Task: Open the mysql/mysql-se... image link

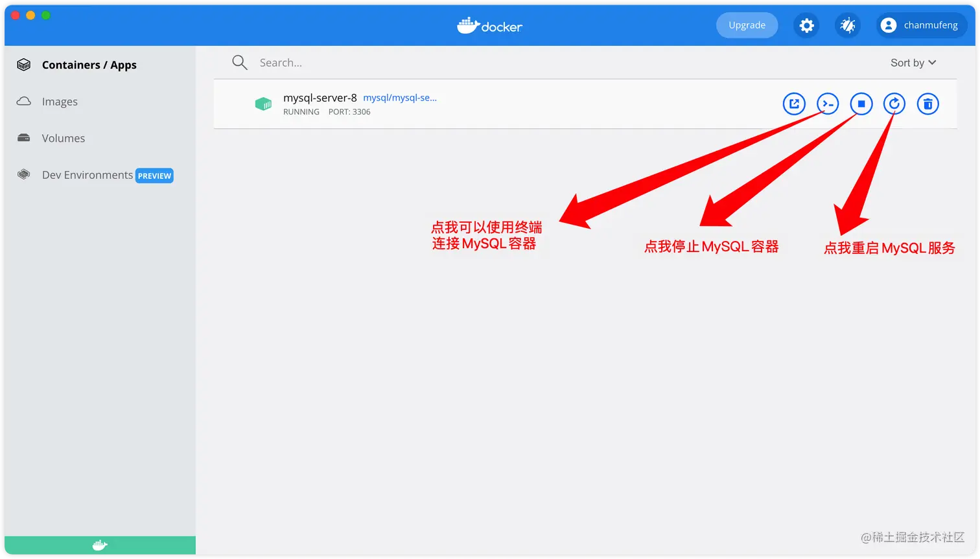Action: pos(400,98)
